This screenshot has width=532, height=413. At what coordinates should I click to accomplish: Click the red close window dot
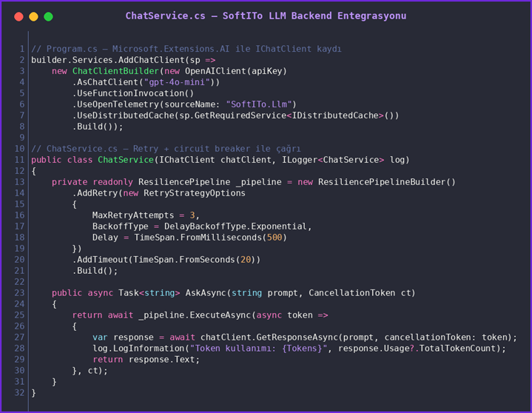[x=18, y=16]
